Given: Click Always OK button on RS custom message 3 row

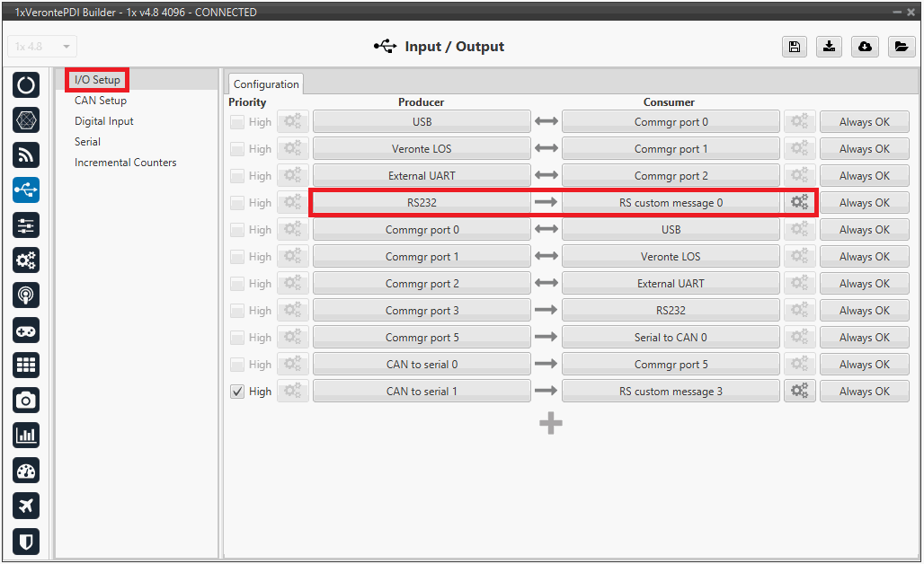Looking at the screenshot, I should point(864,392).
